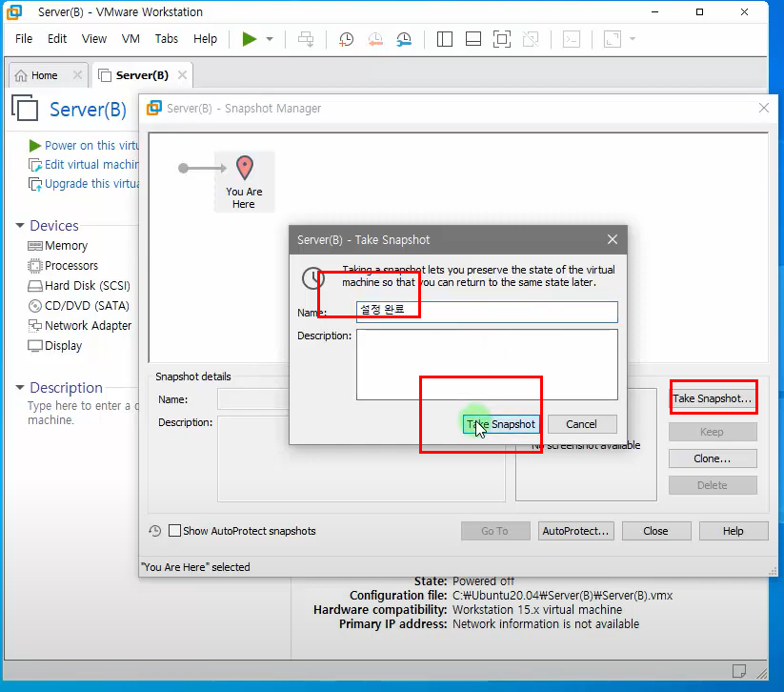This screenshot has height=692, width=784.
Task: Click the full screen mode toolbar icon
Action: click(x=502, y=39)
